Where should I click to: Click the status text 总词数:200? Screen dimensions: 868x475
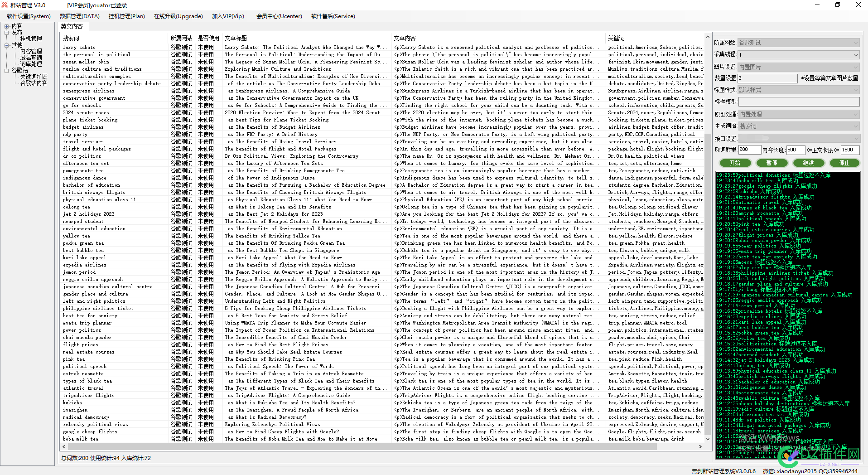[75, 458]
